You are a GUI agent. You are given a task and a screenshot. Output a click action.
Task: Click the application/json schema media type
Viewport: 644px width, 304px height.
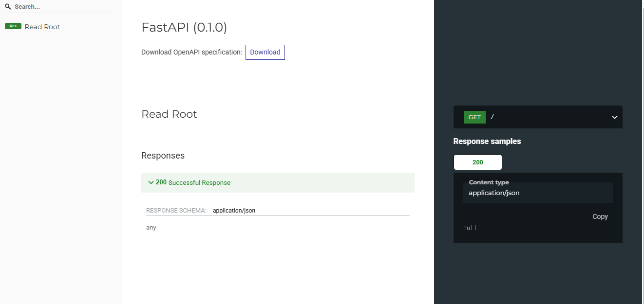tap(234, 211)
